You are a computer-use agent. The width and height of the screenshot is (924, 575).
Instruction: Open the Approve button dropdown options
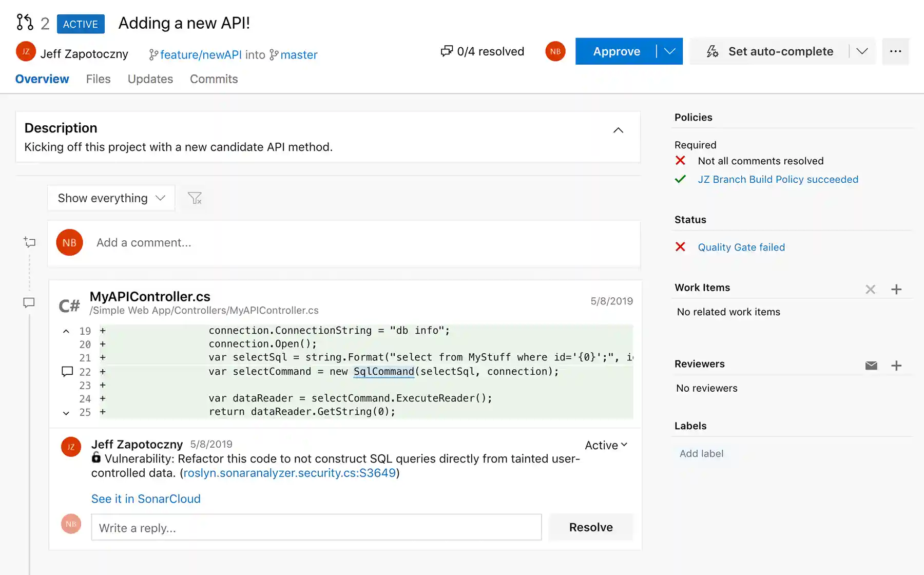[670, 51]
